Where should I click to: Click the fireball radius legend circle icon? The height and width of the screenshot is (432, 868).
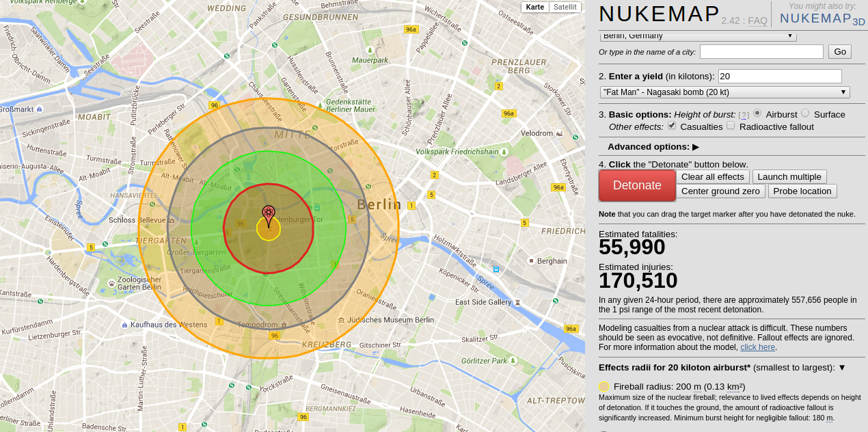click(x=604, y=386)
